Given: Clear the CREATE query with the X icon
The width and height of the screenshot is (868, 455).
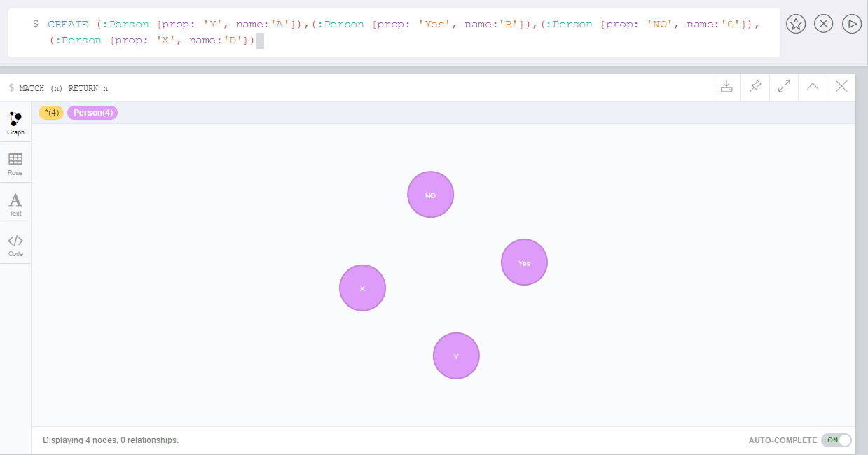Looking at the screenshot, I should 823,23.
